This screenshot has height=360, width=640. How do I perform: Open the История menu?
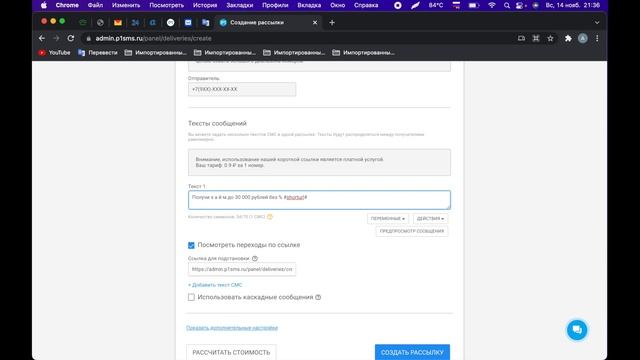coord(205,5)
